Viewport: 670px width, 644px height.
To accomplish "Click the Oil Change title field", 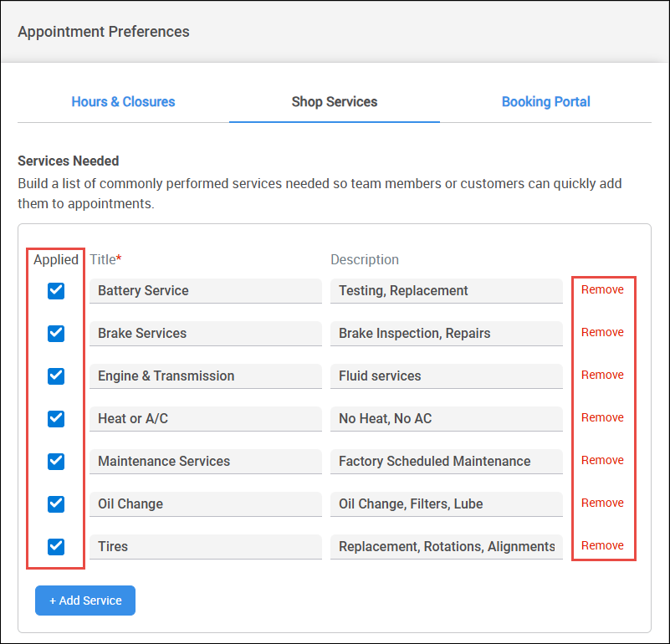I will point(206,504).
